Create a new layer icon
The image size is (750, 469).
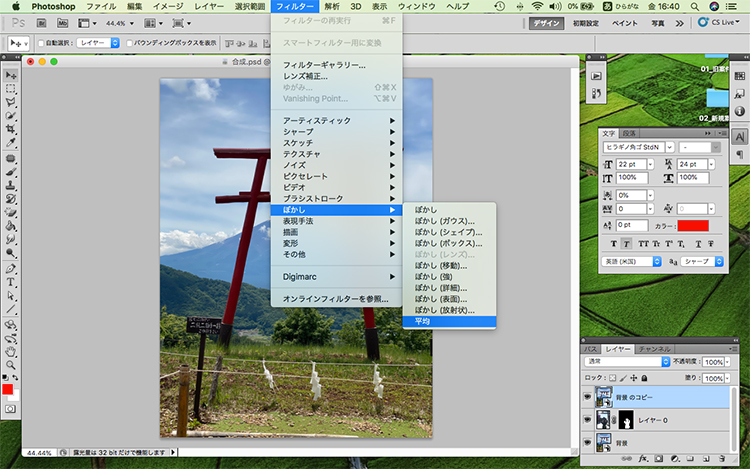pyautogui.click(x=706, y=458)
